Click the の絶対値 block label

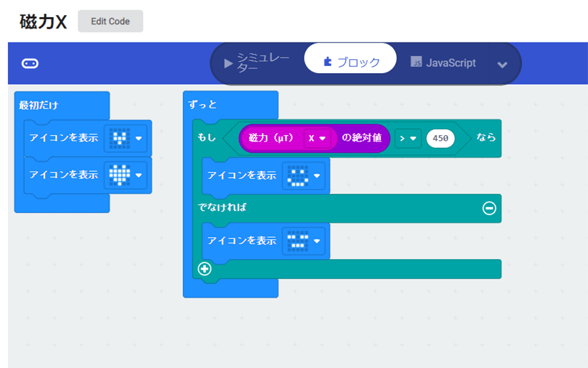click(x=361, y=138)
